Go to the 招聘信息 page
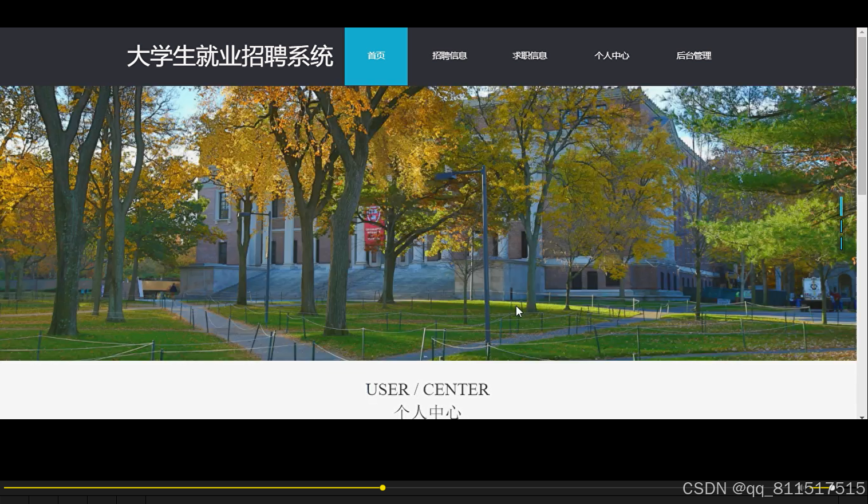 click(449, 56)
